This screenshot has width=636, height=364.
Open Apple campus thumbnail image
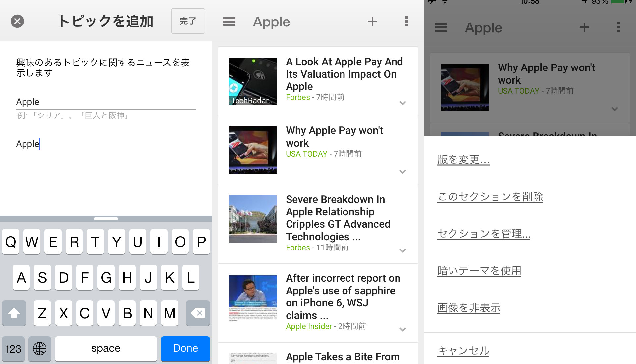click(x=253, y=219)
